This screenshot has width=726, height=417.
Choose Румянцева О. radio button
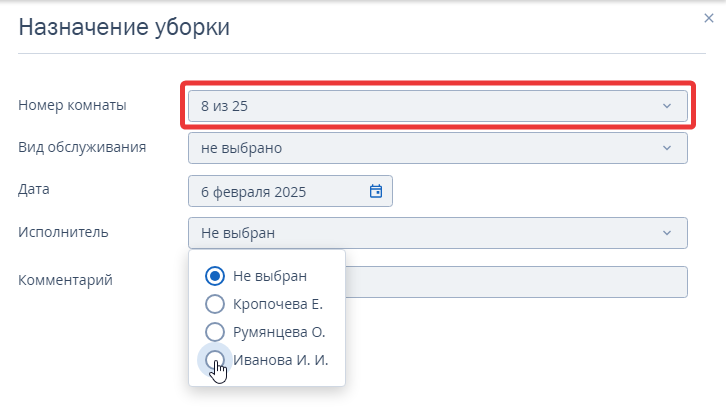pyautogui.click(x=215, y=332)
